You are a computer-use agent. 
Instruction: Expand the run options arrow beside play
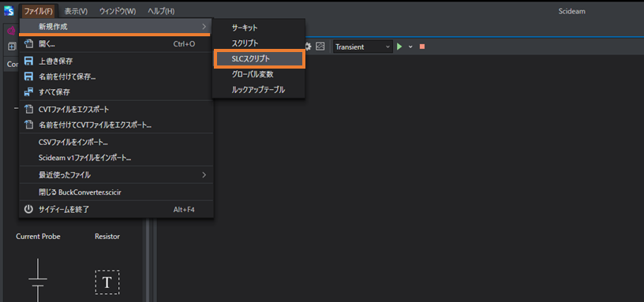[410, 47]
